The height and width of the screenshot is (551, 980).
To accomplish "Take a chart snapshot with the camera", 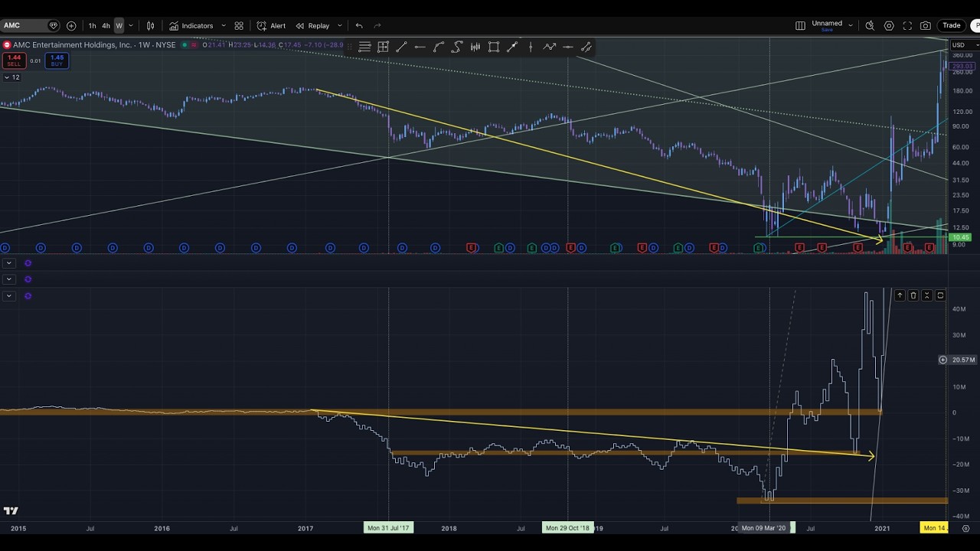I will [x=926, y=25].
